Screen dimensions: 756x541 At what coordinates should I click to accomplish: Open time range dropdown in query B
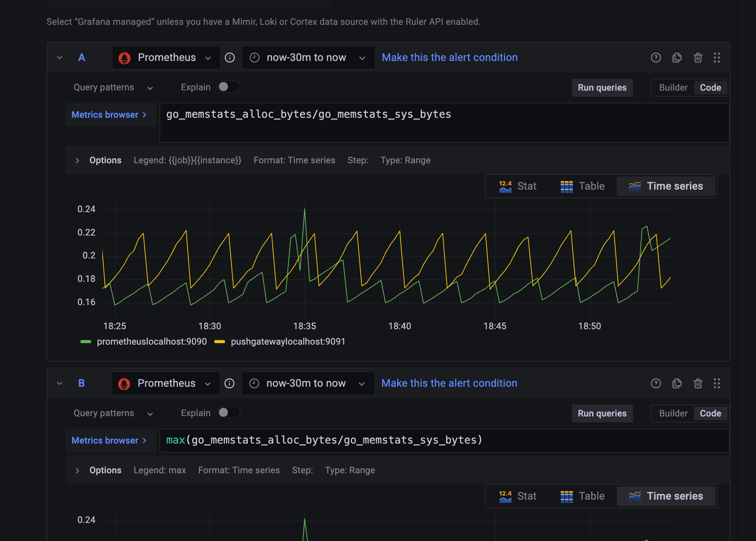(x=308, y=383)
